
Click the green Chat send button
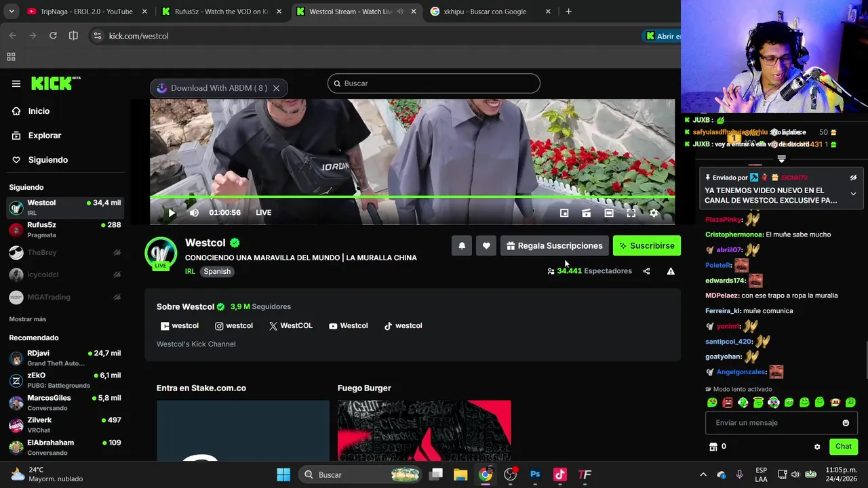point(844,447)
